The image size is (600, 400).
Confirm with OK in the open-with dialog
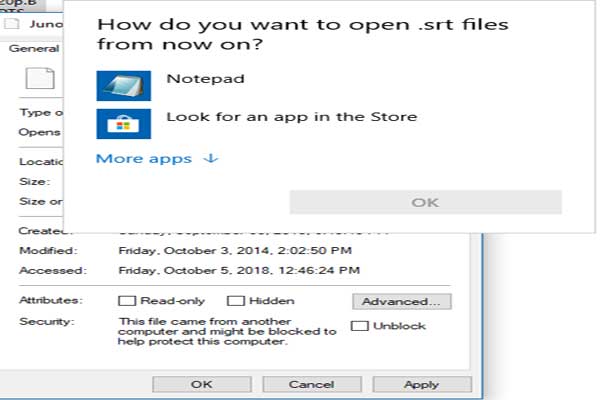pyautogui.click(x=426, y=202)
